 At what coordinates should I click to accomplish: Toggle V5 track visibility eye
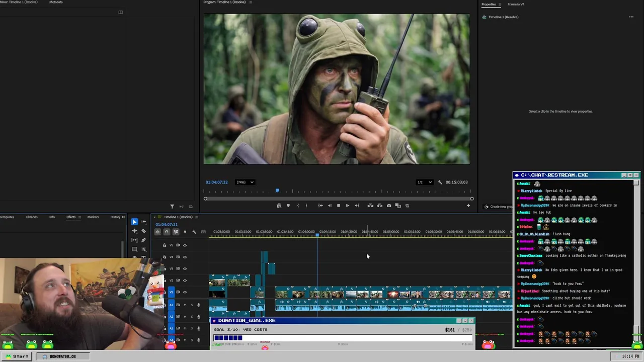185,245
